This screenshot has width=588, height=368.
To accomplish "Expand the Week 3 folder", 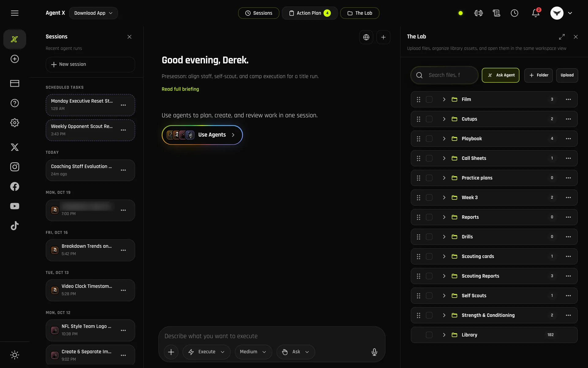I will click(444, 197).
